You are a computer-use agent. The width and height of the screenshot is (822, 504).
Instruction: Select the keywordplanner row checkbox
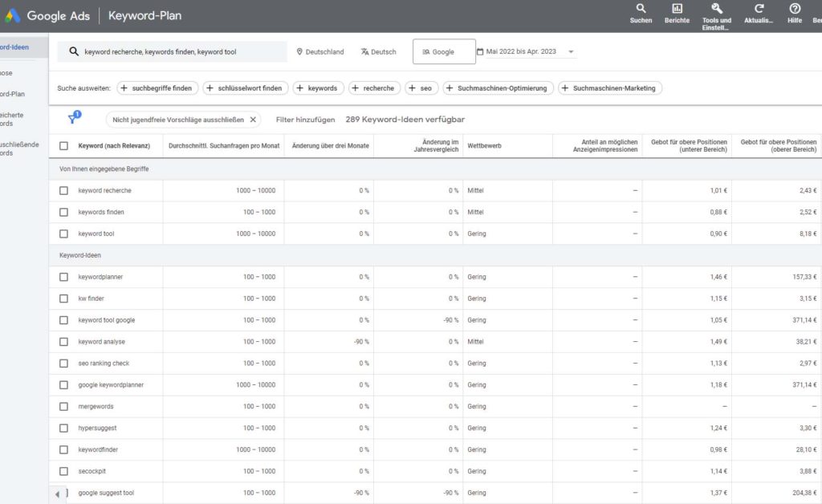pyautogui.click(x=63, y=276)
